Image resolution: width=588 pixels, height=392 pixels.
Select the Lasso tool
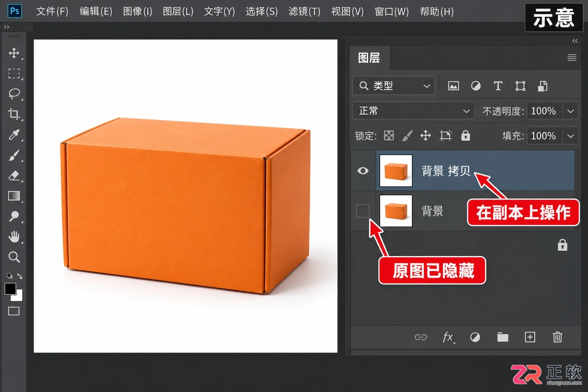point(14,94)
